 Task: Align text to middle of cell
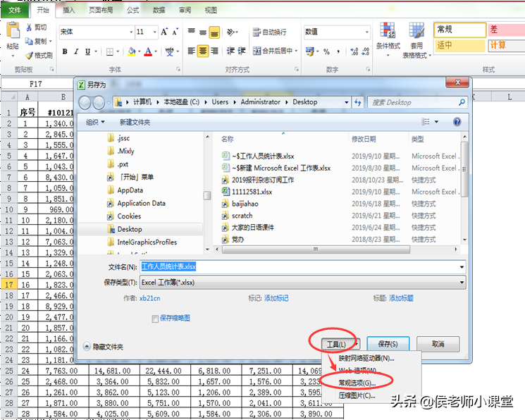click(203, 32)
